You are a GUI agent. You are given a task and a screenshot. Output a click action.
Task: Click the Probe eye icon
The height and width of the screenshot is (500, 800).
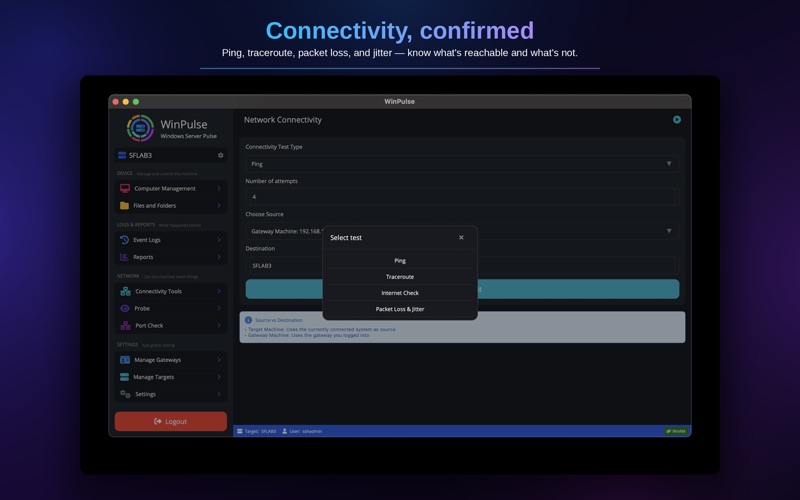click(x=124, y=308)
